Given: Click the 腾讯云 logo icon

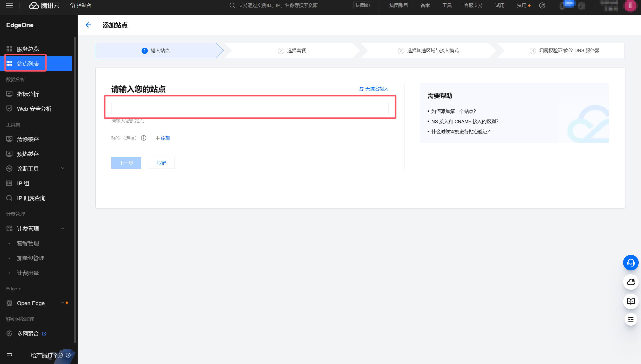Looking at the screenshot, I should (x=33, y=5).
